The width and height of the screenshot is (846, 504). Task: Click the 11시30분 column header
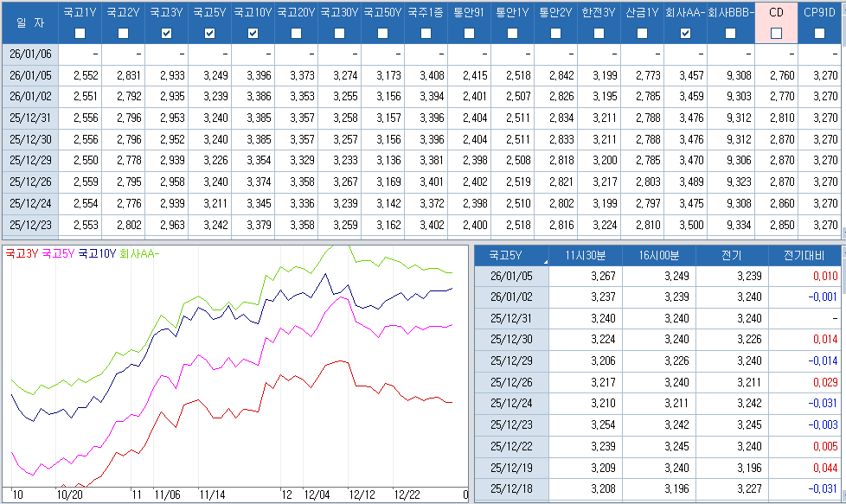[585, 255]
